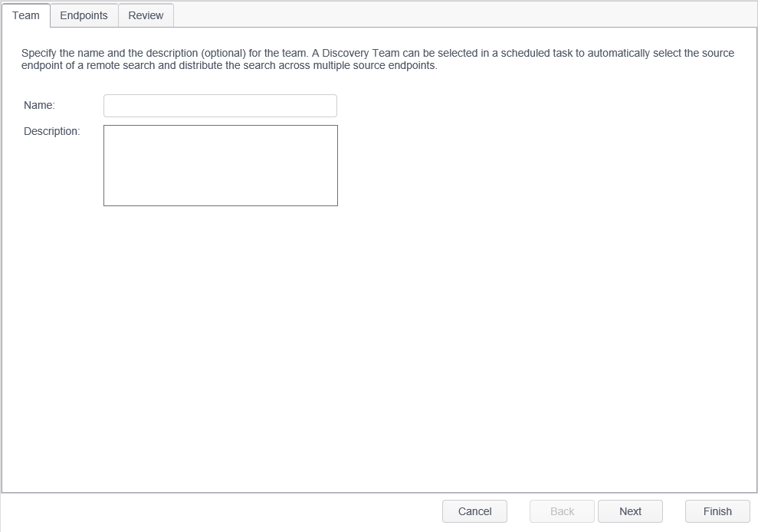Viewport: 758px width, 532px height.
Task: Click the disabled Back button
Action: pos(562,511)
